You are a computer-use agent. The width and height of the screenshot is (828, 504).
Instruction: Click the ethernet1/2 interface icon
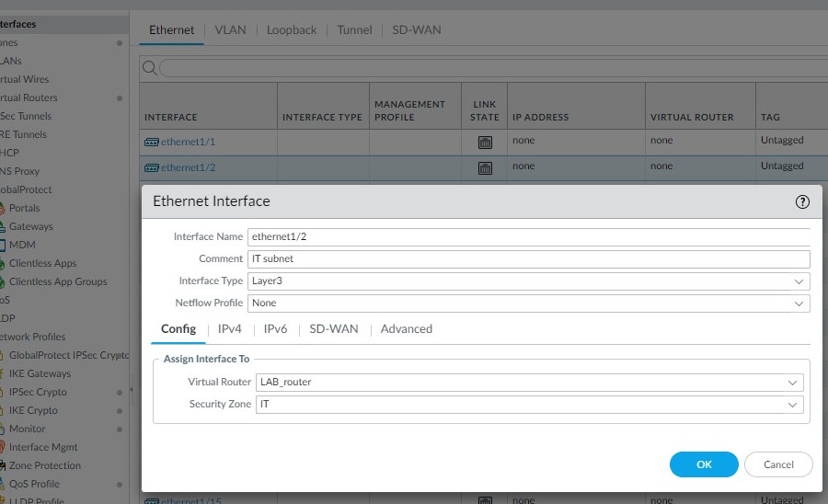click(x=152, y=167)
